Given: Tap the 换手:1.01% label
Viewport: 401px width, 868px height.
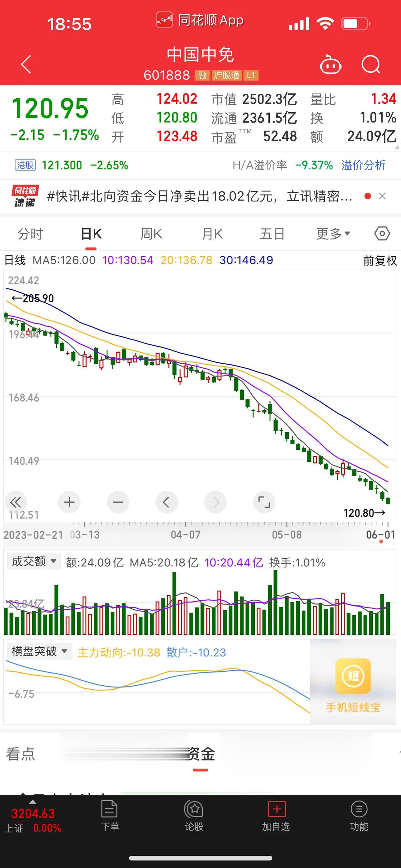Looking at the screenshot, I should pos(297,562).
